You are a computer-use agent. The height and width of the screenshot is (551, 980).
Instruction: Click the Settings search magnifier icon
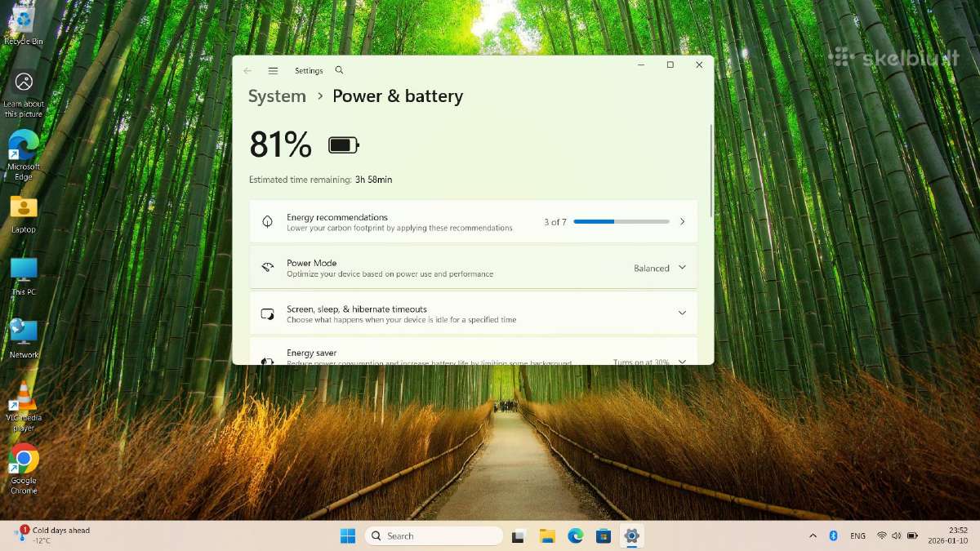[339, 70]
